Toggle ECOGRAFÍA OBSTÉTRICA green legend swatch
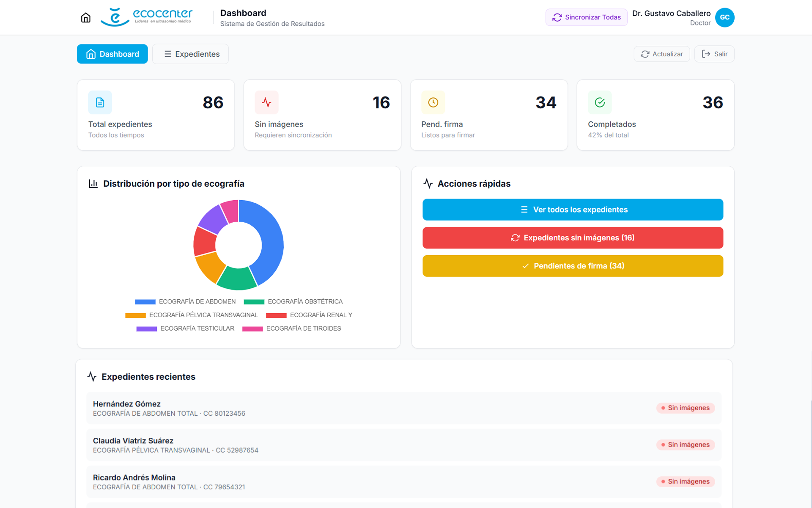 (x=254, y=302)
